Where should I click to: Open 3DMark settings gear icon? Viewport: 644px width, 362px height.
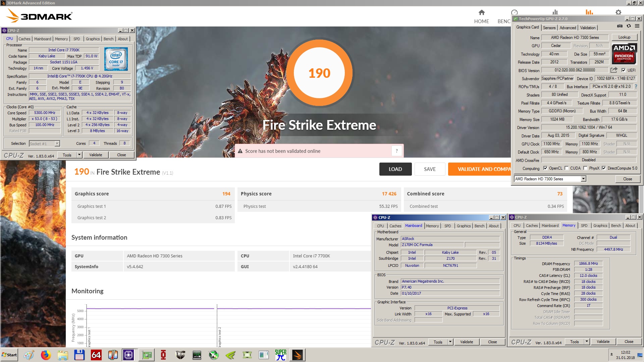point(618,12)
